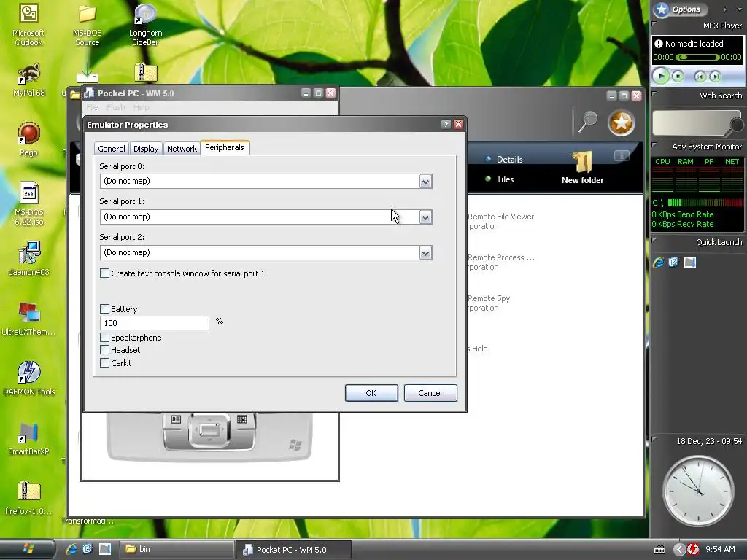The image size is (747, 560).
Task: Confirm with the OK button
Action: tap(371, 393)
